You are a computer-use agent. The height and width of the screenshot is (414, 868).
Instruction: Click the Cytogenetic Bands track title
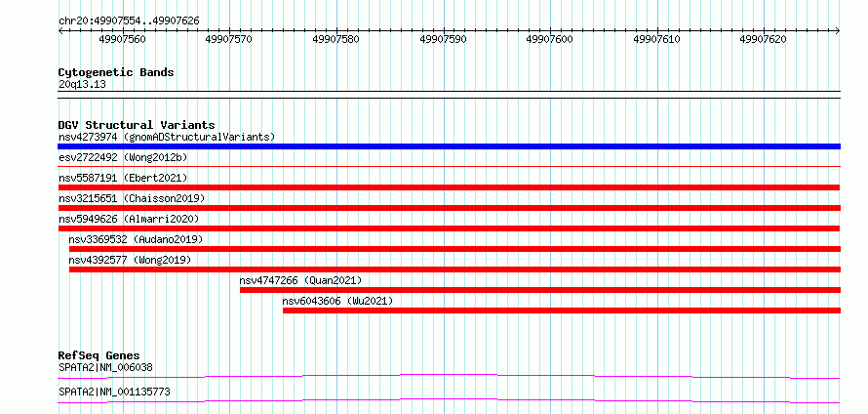(x=116, y=72)
